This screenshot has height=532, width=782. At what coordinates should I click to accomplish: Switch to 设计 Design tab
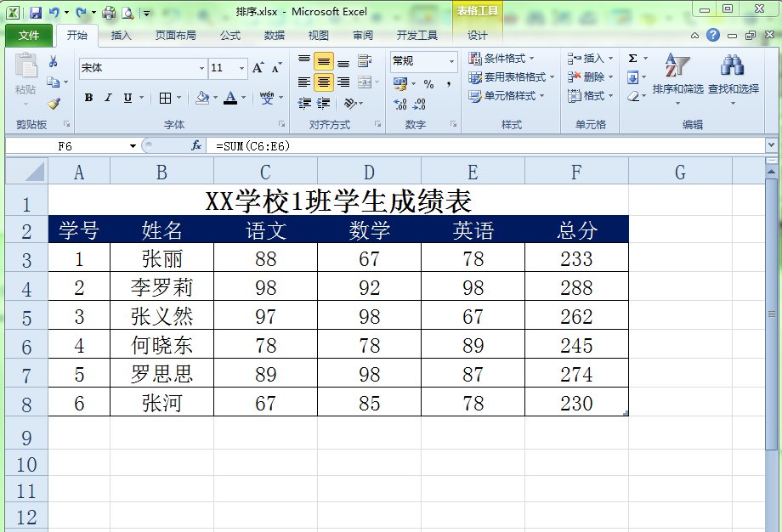click(x=478, y=36)
